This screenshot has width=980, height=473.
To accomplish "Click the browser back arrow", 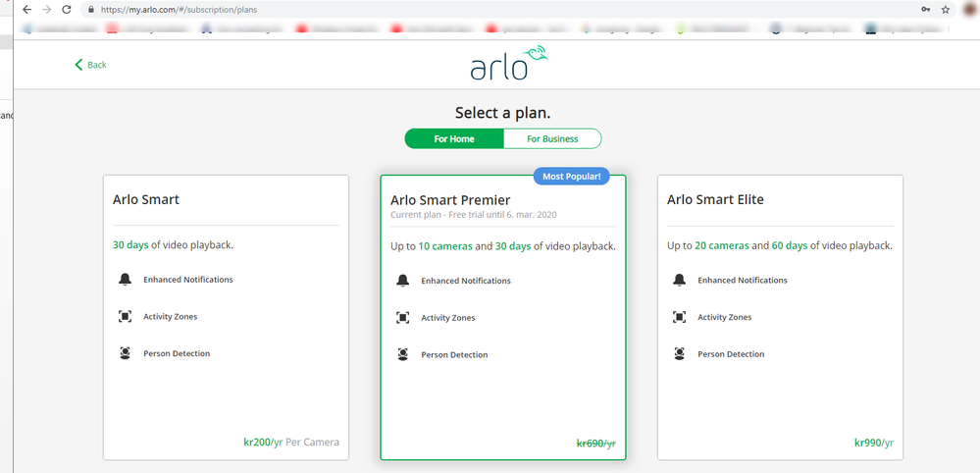I will pos(26,10).
